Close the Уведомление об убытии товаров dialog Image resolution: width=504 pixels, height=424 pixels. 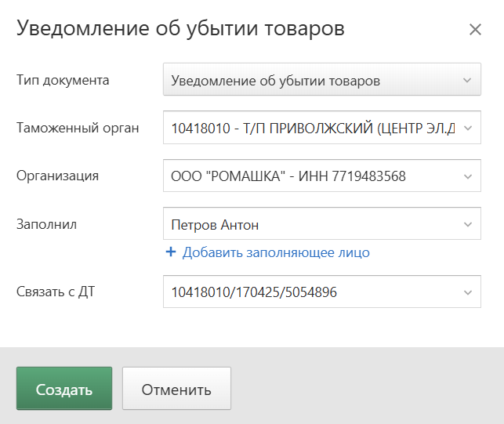(475, 30)
